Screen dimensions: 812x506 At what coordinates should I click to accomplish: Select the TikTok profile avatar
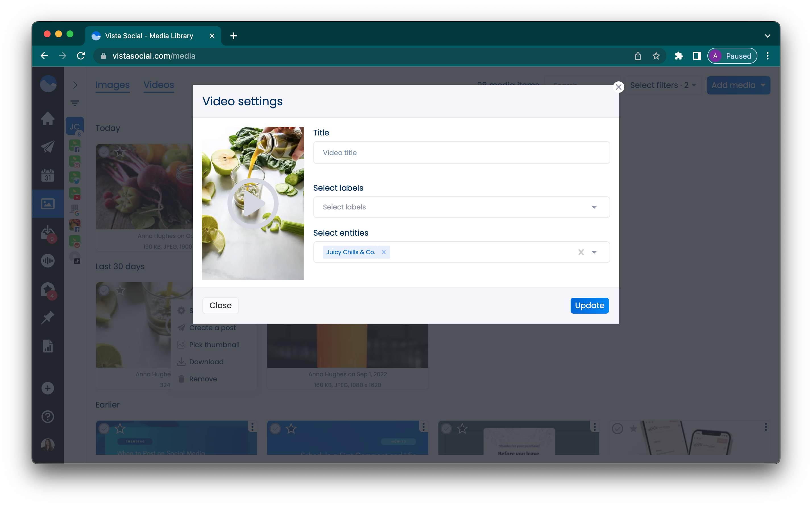pyautogui.click(x=75, y=258)
